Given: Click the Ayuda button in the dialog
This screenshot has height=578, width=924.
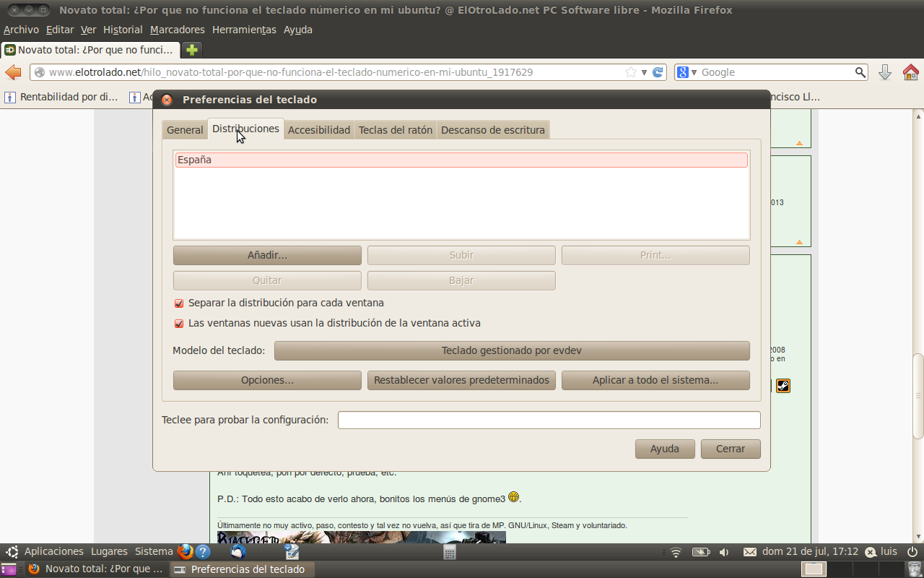Looking at the screenshot, I should coord(665,449).
